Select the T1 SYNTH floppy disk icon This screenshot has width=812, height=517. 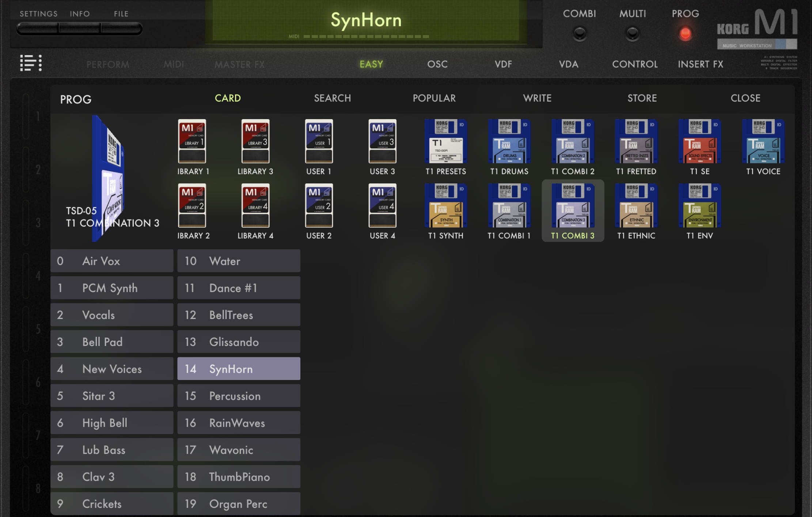tap(445, 206)
